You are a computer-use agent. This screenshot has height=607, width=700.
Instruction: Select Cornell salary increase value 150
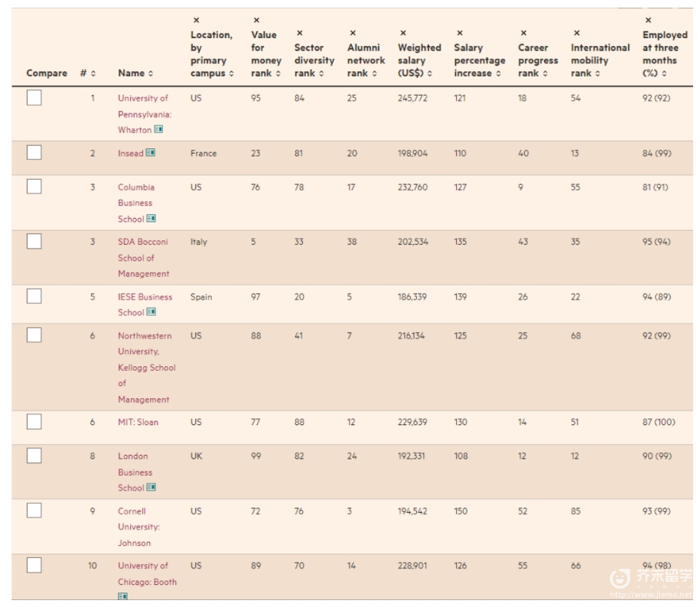(461, 511)
